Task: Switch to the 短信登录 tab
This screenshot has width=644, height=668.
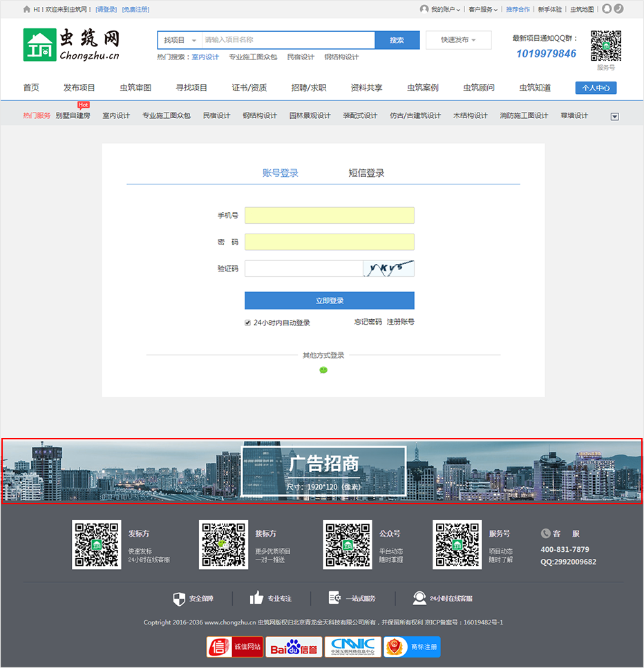Action: [366, 173]
